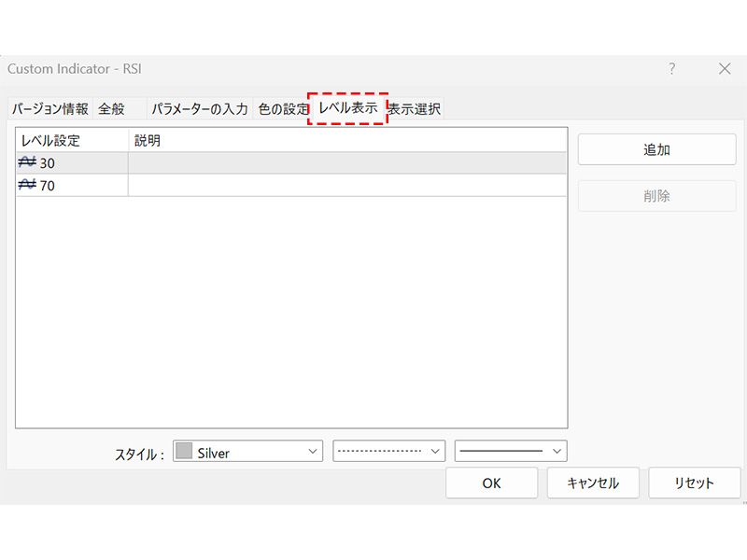The height and width of the screenshot is (560, 747).
Task: Open the 色の設定 tab
Action: tap(282, 109)
